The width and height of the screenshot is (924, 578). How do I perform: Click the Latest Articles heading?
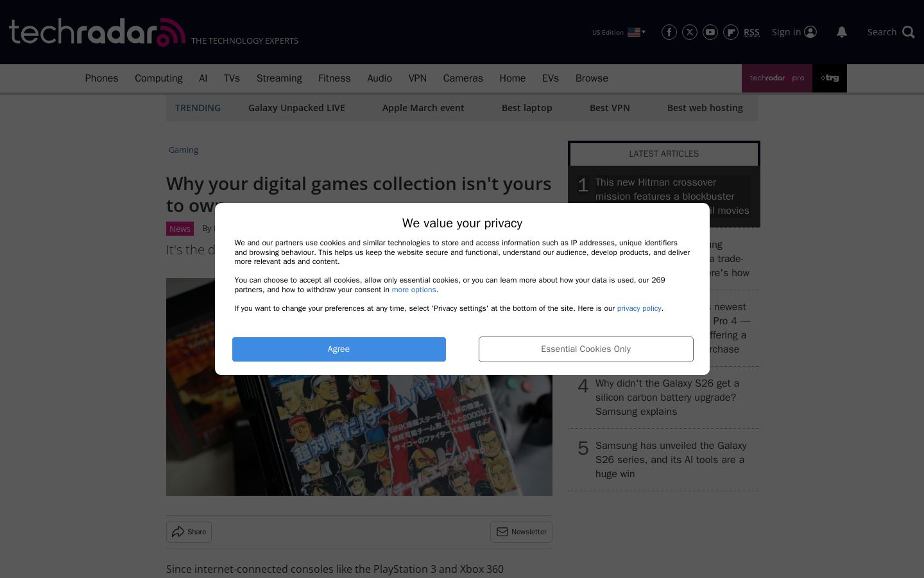pyautogui.click(x=664, y=153)
